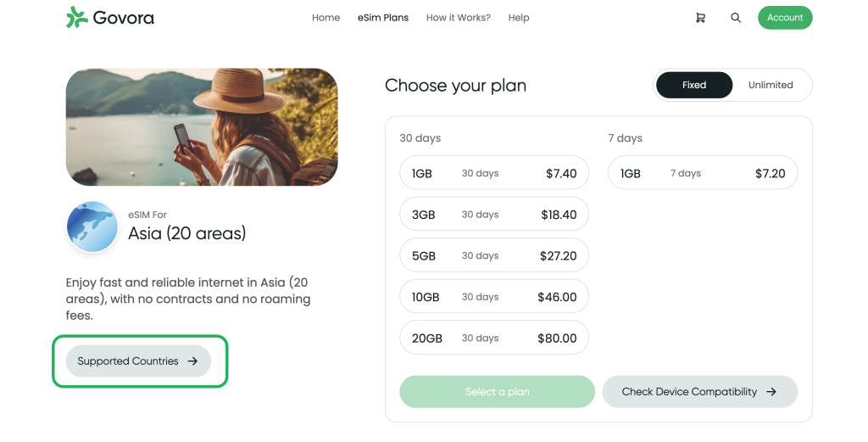Open the How it Works? page
868x442 pixels.
459,18
